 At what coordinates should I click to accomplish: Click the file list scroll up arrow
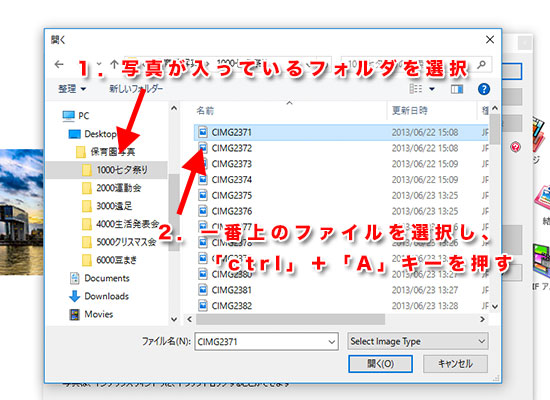[495, 108]
